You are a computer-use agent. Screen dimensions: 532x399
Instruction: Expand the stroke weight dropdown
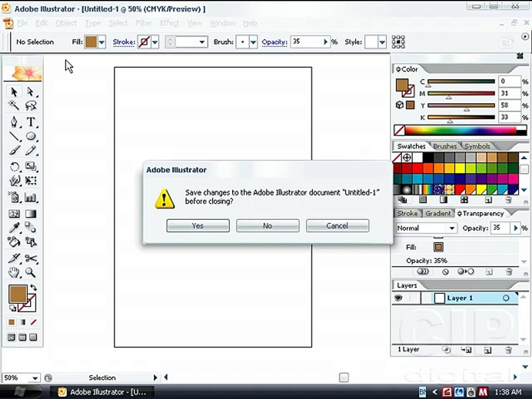(x=202, y=42)
